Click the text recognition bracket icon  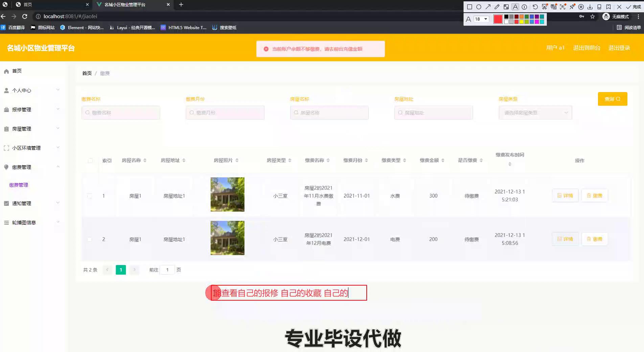click(x=563, y=7)
